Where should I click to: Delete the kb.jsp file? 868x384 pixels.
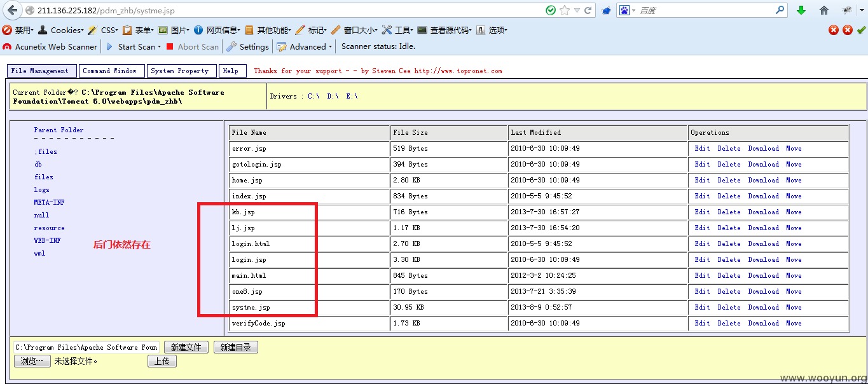click(x=729, y=212)
